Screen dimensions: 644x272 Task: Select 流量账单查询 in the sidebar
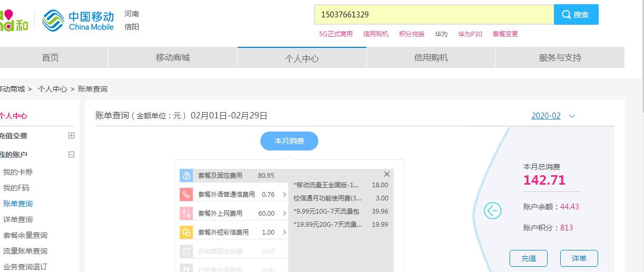(x=25, y=251)
